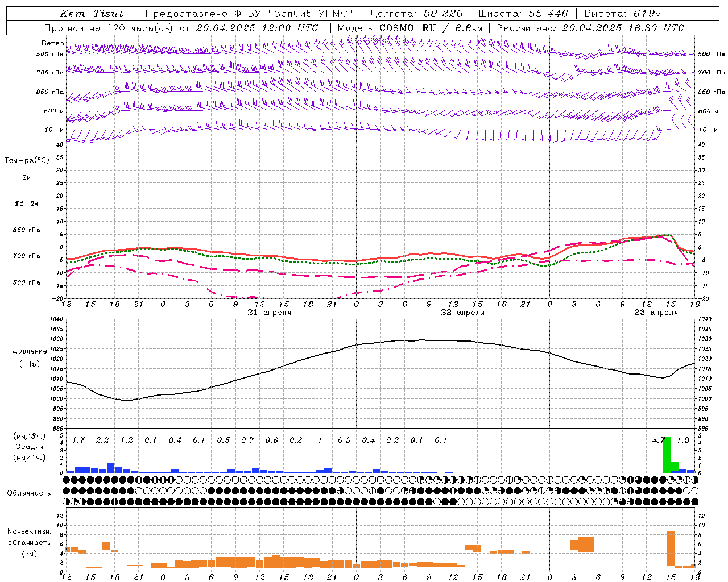Click the 3-hour precipitation value "2.2"
Viewport: 728px width, 582px height.
click(102, 440)
